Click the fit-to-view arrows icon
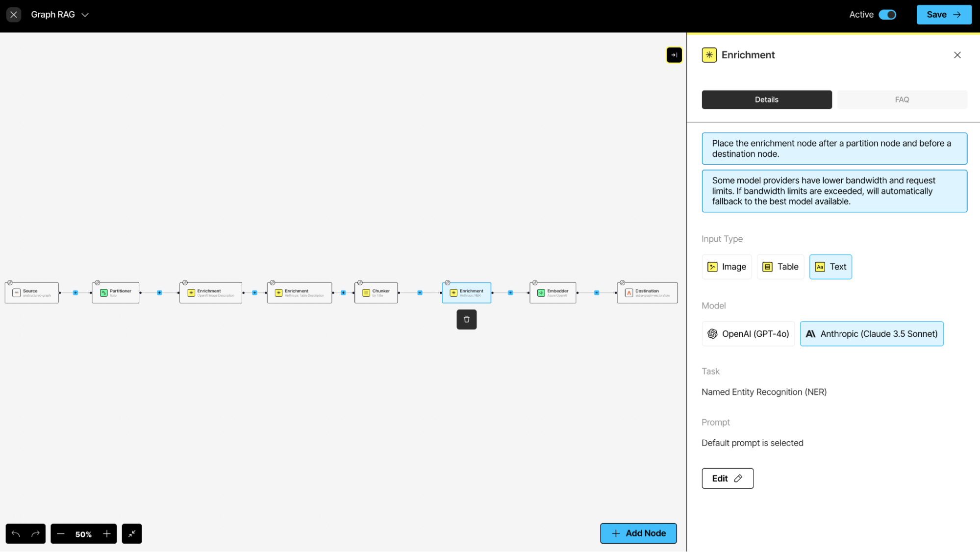Image resolution: width=980 pixels, height=552 pixels. 132,534
